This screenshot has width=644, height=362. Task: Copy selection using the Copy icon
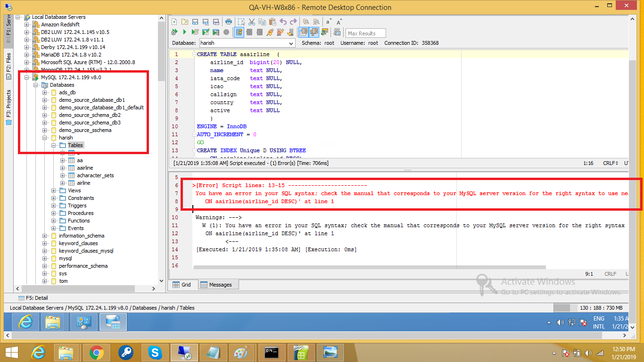click(x=262, y=22)
